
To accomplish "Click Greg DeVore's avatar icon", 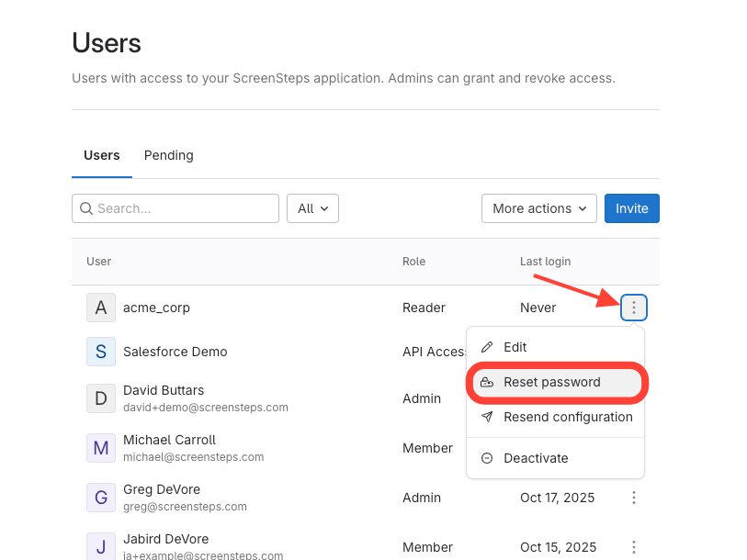I will click(x=101, y=498).
